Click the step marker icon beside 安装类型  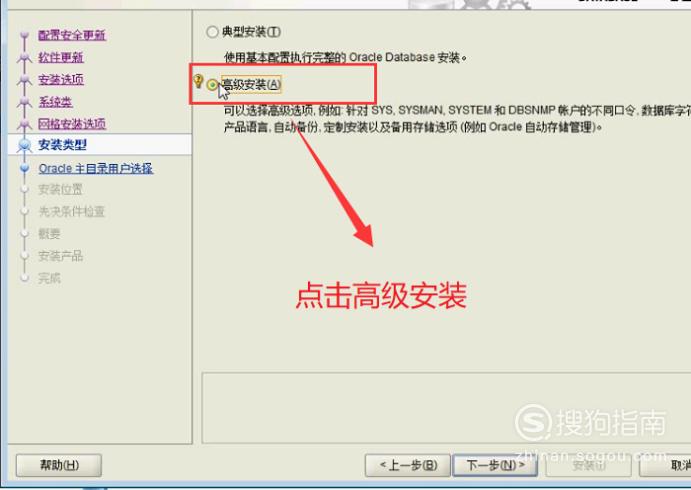pos(24,145)
